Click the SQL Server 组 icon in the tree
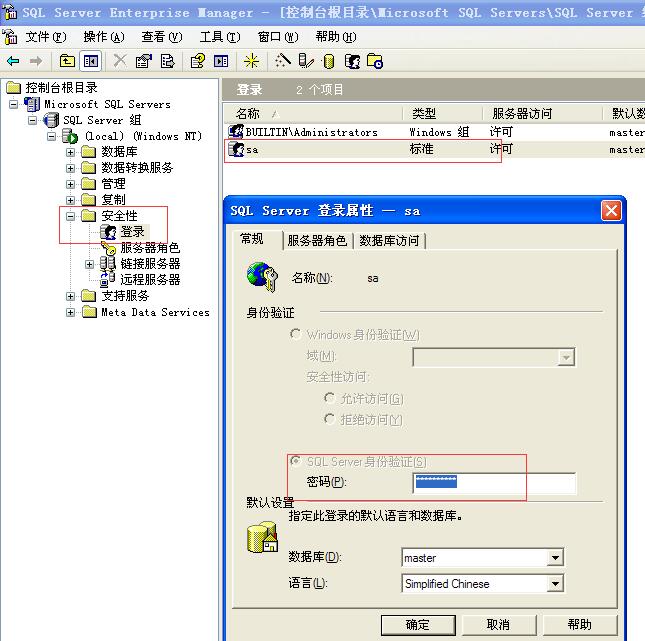This screenshot has height=641, width=645. [x=51, y=120]
